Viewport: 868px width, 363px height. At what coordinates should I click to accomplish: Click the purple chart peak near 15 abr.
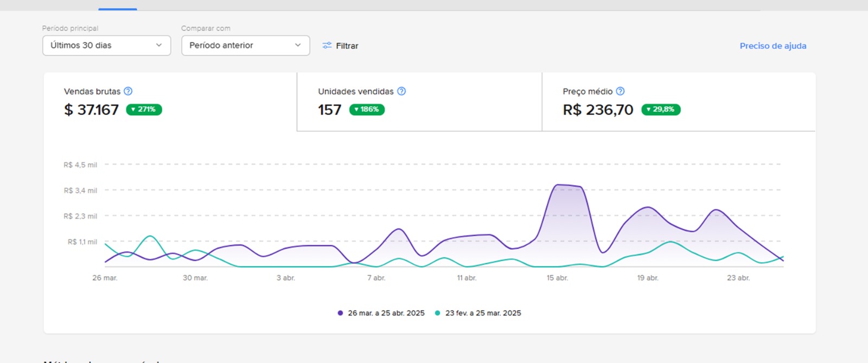[559, 185]
